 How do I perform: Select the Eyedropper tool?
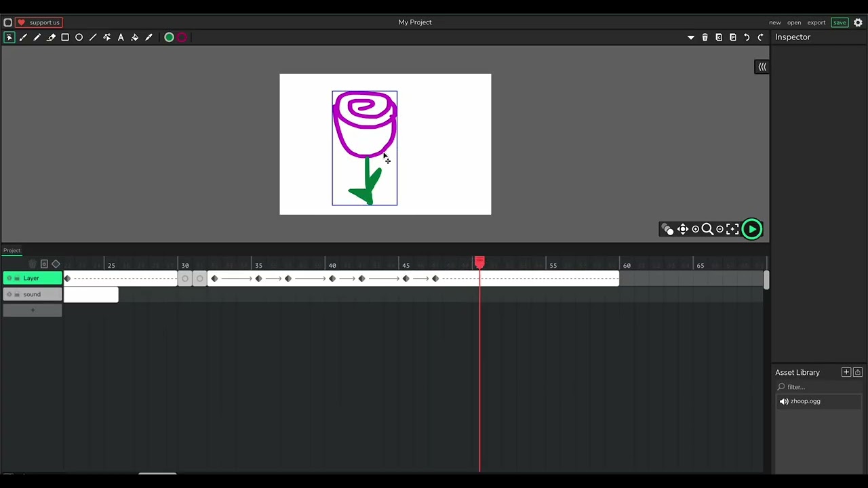click(149, 37)
